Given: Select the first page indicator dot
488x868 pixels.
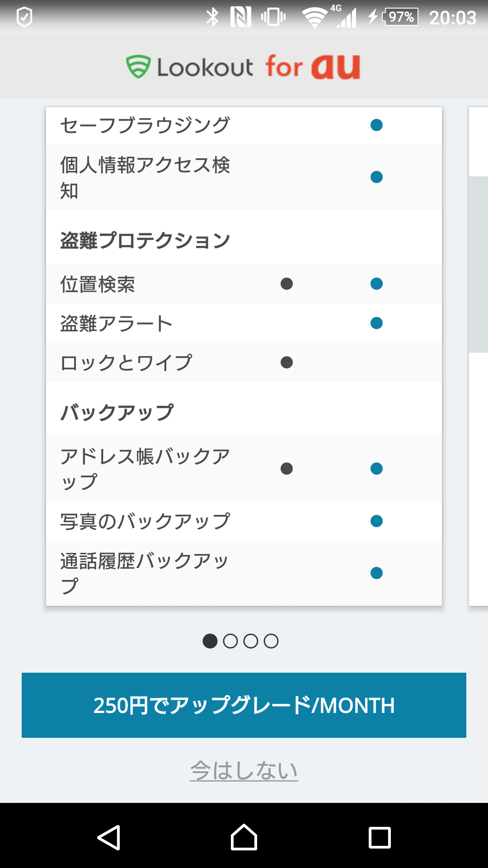Looking at the screenshot, I should (x=210, y=641).
